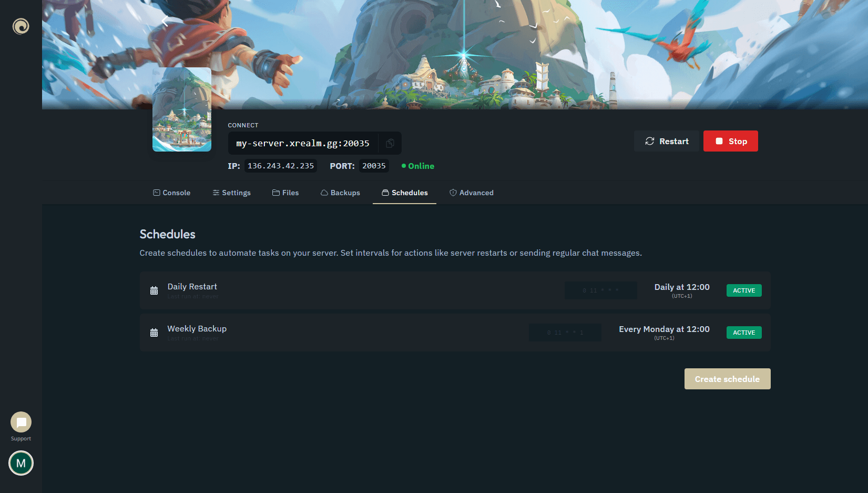Open the Weekly Backup schedule row
The width and height of the screenshot is (868, 493).
[x=368, y=333]
